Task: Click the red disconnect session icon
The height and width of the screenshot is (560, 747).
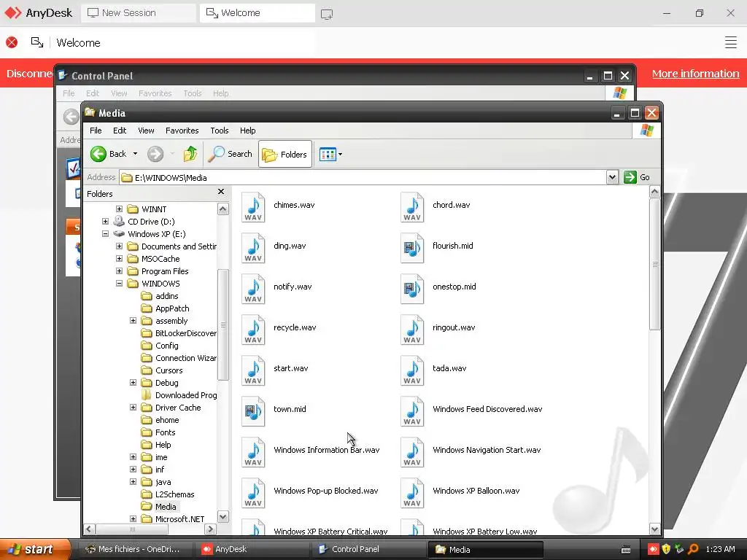Action: tap(12, 42)
